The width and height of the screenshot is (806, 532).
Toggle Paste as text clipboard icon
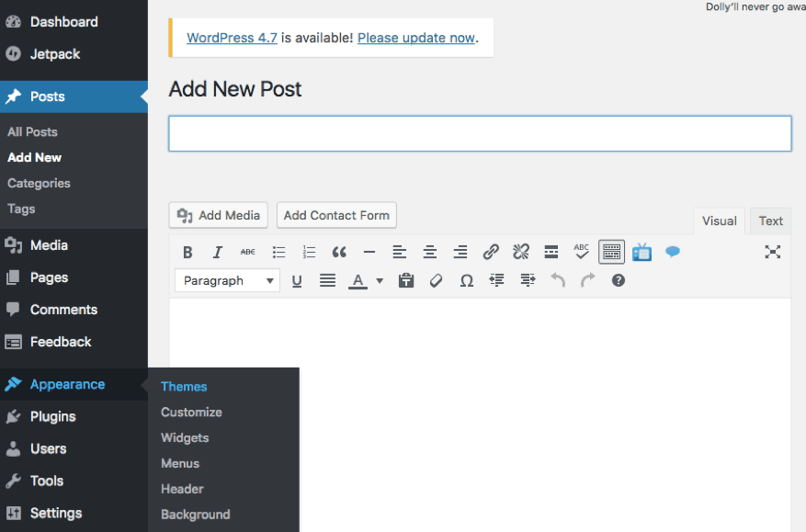406,280
